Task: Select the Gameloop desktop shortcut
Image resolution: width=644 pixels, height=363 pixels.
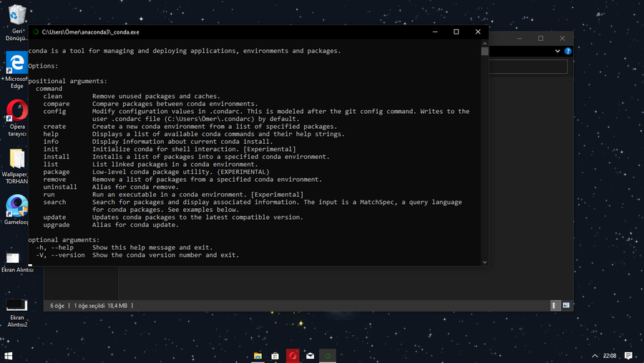Action: pyautogui.click(x=17, y=210)
